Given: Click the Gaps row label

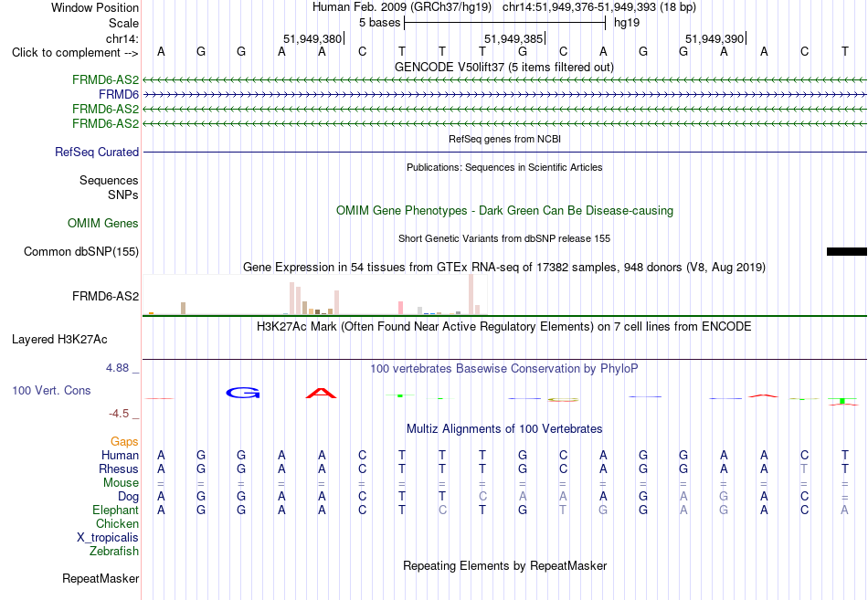Looking at the screenshot, I should 124,441.
